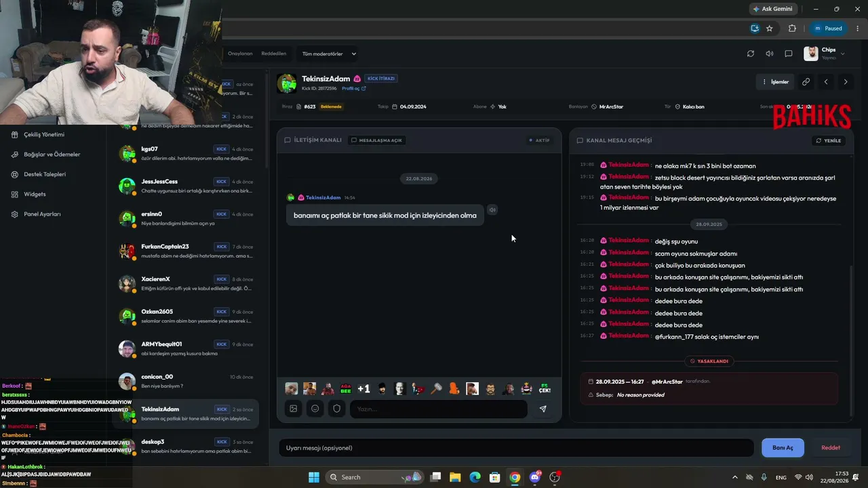Screen dimensions: 868x488
Task: Open the İşlemler actions menu
Action: [x=775, y=82]
